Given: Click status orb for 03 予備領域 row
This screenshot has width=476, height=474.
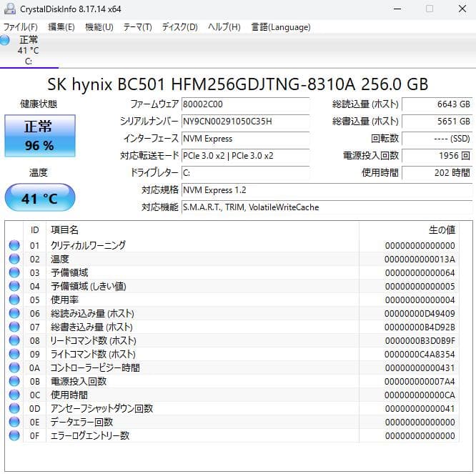Looking at the screenshot, I should point(14,272).
